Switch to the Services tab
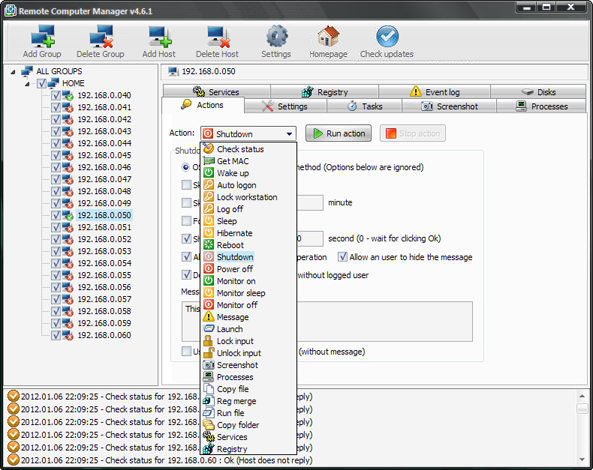This screenshot has height=470, width=593. pyautogui.click(x=217, y=92)
